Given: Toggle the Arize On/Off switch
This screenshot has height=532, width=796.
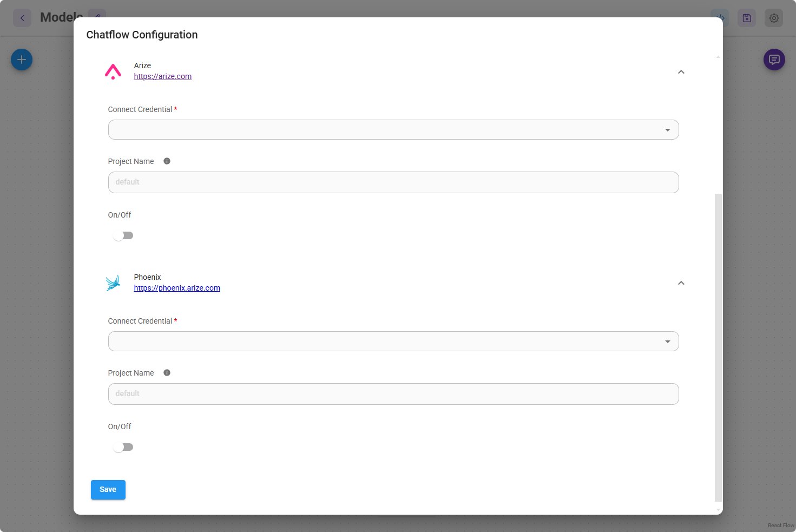Looking at the screenshot, I should [123, 235].
